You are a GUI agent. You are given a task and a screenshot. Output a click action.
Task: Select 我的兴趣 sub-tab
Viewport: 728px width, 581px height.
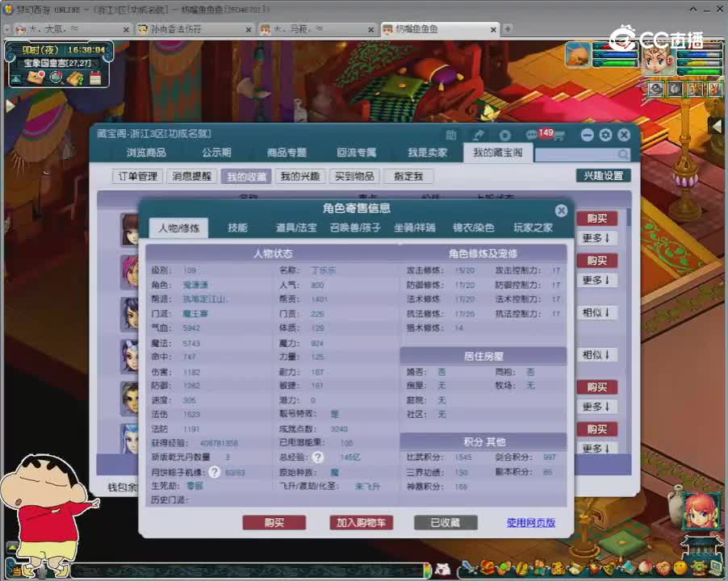click(300, 177)
